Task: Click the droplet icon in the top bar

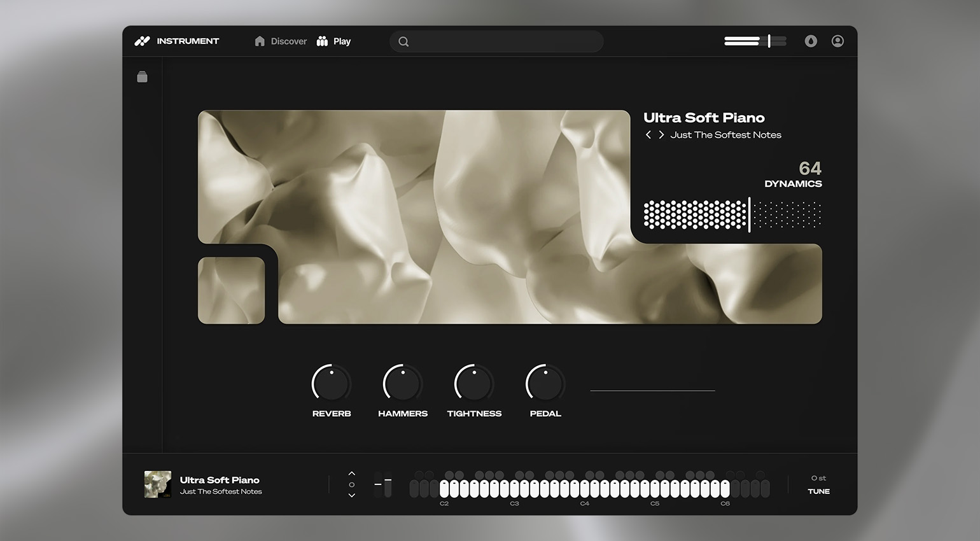Action: [811, 41]
